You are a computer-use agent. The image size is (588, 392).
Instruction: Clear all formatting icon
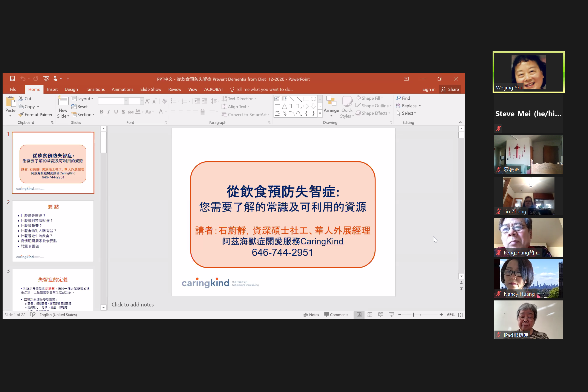164,101
